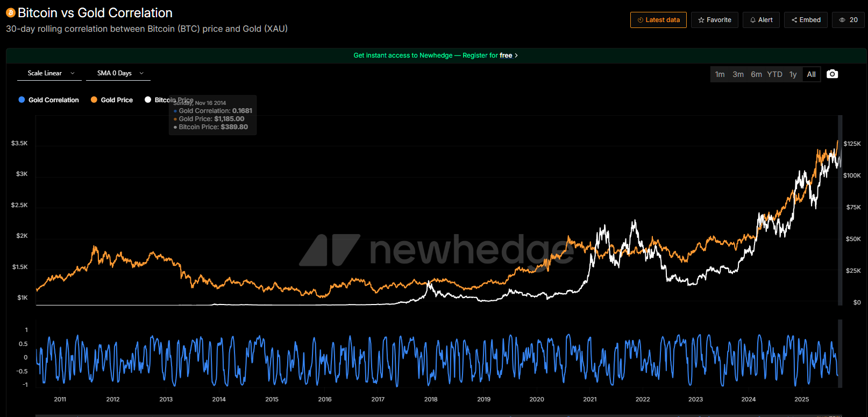Click the 2020 marker on timeline axis
The image size is (868, 417).
pyautogui.click(x=536, y=399)
